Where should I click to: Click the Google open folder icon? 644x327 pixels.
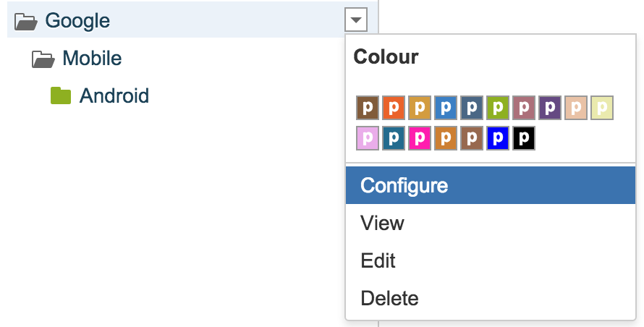(25, 21)
